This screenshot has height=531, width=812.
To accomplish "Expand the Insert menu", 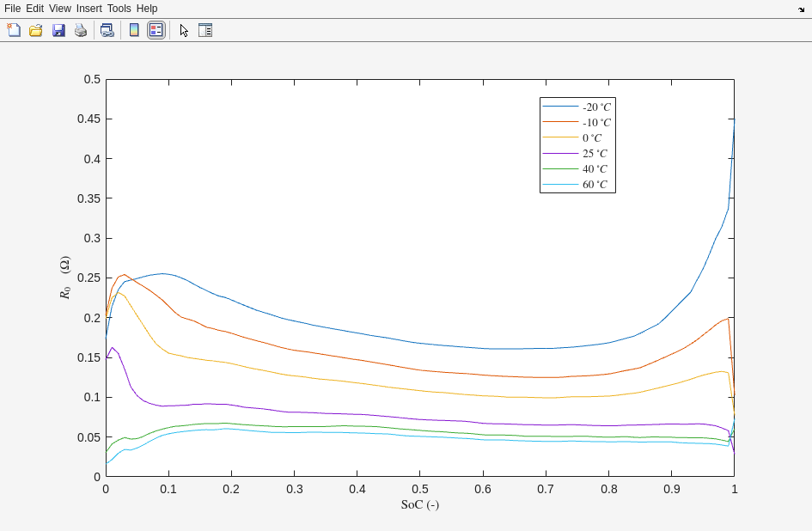I will (x=89, y=9).
